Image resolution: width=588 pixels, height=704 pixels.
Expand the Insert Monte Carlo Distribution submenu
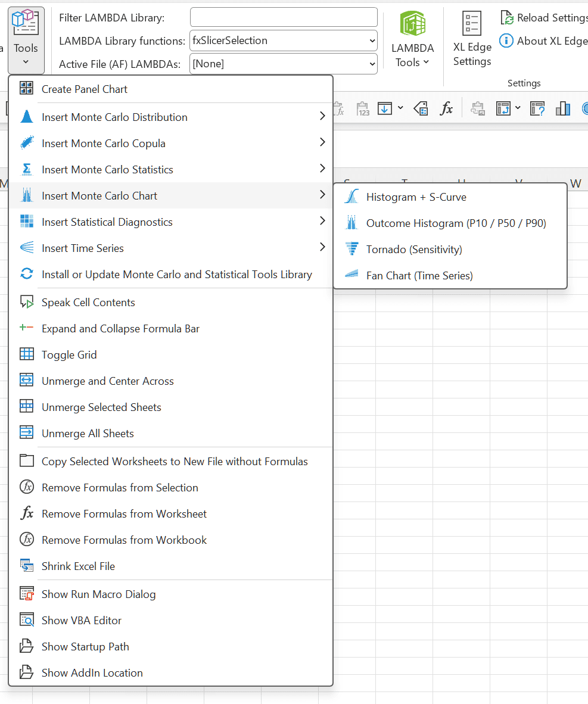[171, 117]
